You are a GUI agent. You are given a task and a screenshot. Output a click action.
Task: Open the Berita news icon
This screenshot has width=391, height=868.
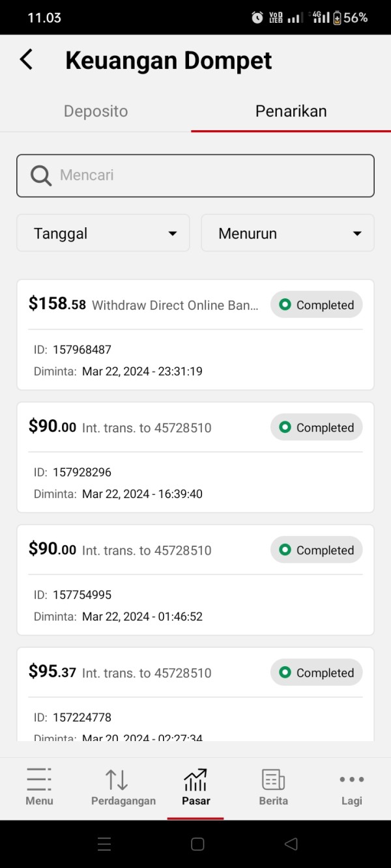(273, 779)
